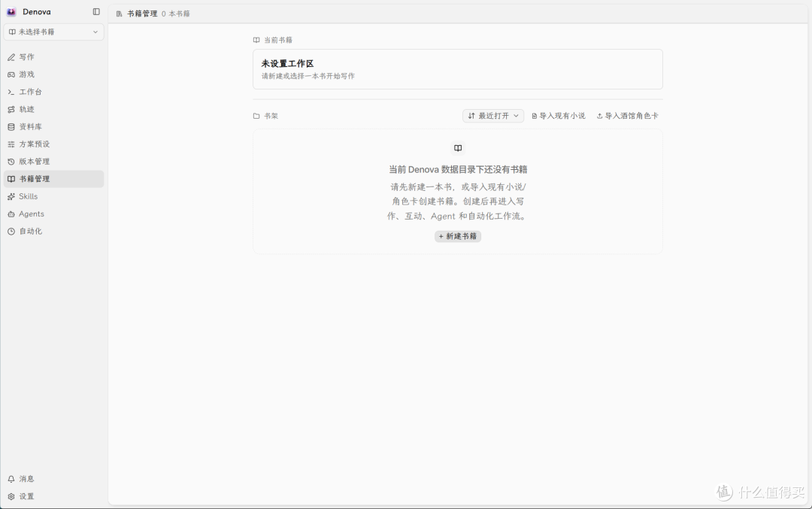This screenshot has width=812, height=509.
Task: Click the book icon beside 当前书籍
Action: (256, 40)
